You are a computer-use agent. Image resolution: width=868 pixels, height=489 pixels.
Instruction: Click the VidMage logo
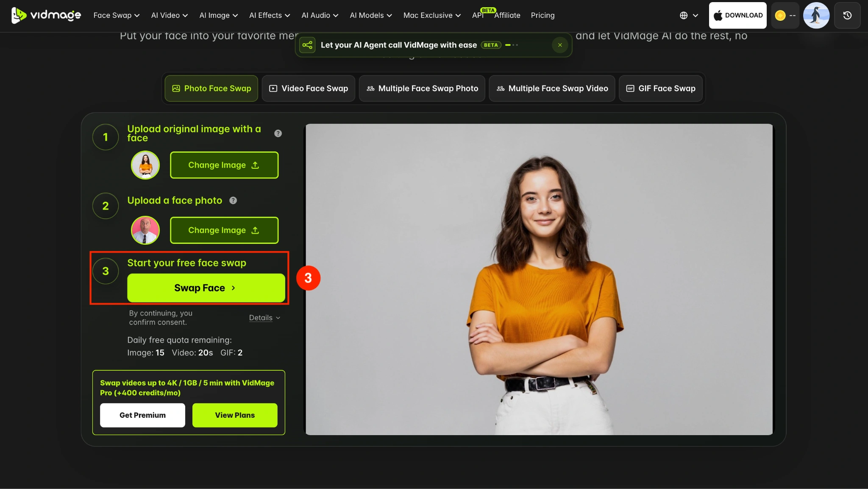46,15
